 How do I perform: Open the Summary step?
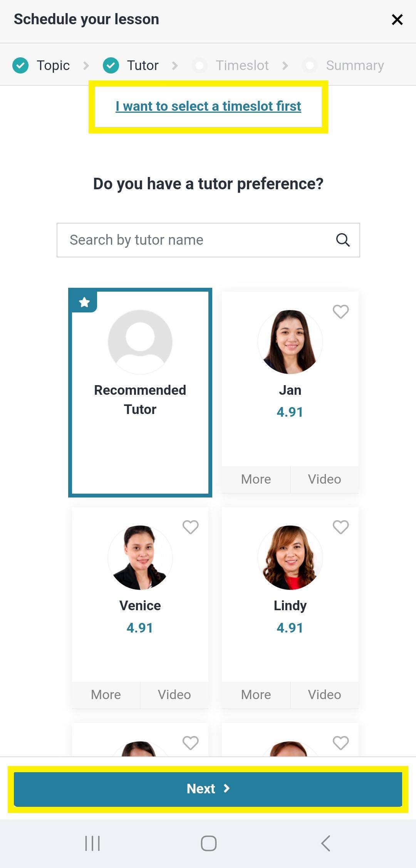point(344,65)
